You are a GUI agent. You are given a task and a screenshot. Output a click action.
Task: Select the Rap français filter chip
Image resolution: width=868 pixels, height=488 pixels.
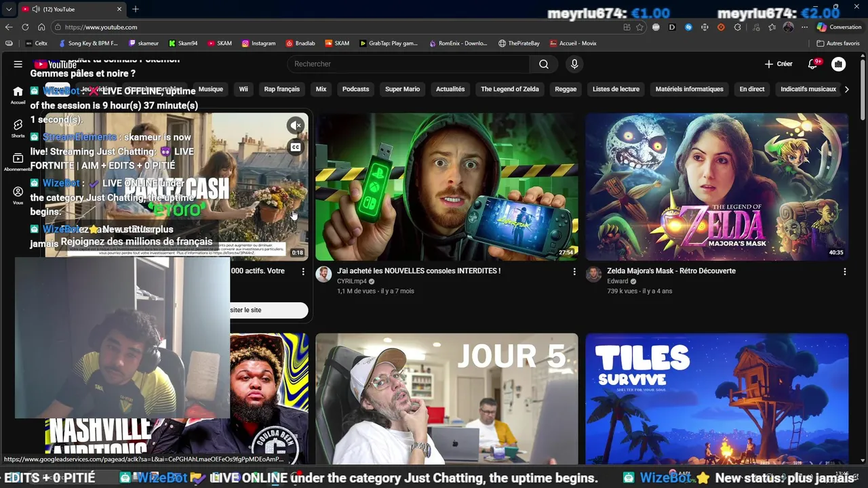(281, 89)
